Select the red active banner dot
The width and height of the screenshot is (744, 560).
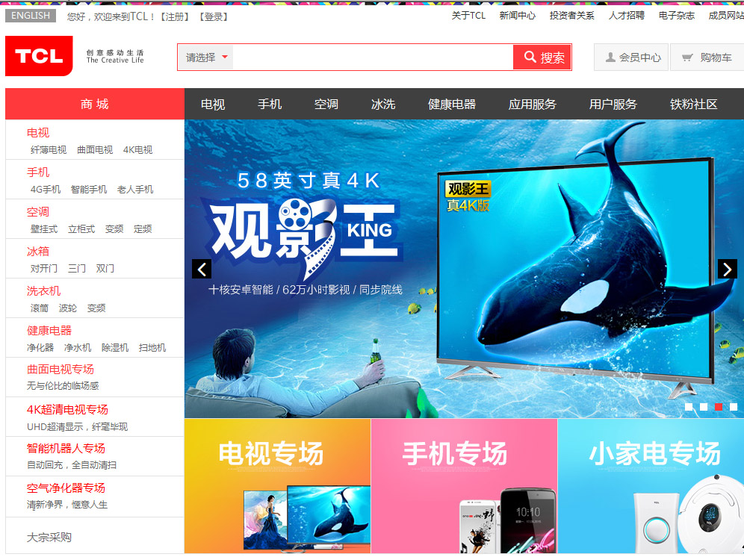click(719, 406)
